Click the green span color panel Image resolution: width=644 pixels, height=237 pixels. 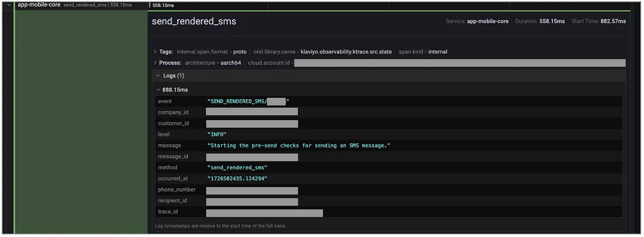[x=81, y=119]
